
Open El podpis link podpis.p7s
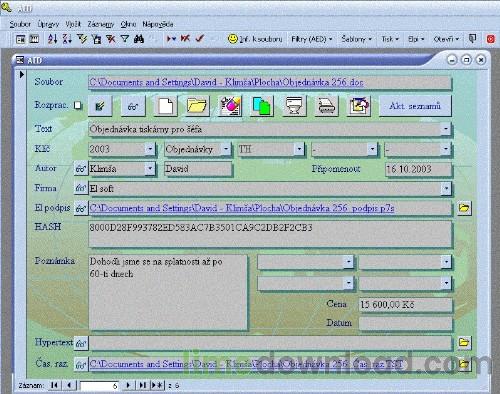click(242, 208)
